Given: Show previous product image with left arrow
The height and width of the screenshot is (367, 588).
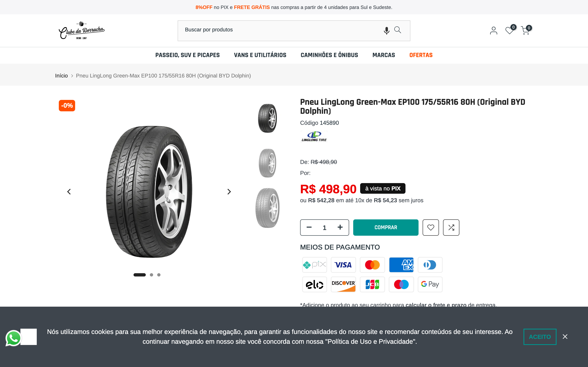Looking at the screenshot, I should 69,192.
